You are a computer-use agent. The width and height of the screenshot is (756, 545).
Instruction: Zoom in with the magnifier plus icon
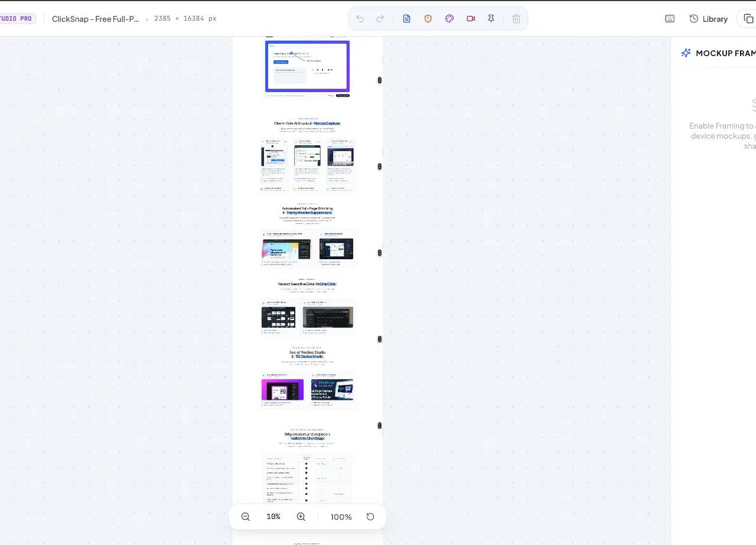pyautogui.click(x=301, y=517)
